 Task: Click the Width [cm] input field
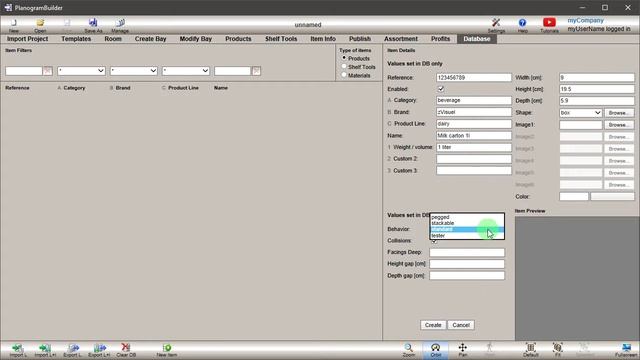[x=597, y=77]
